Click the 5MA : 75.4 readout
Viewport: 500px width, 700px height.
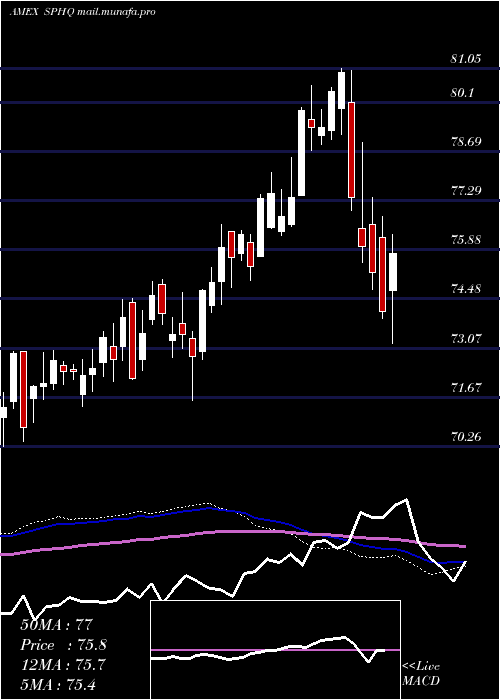click(x=58, y=684)
